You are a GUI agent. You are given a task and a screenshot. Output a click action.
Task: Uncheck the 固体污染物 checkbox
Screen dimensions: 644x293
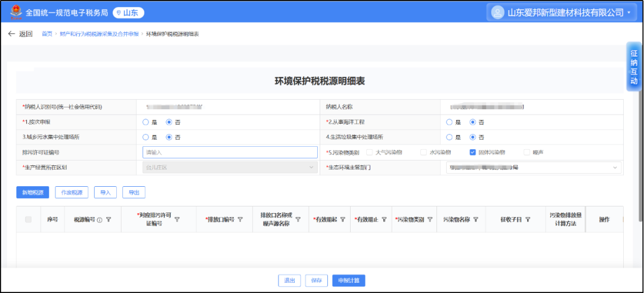(473, 152)
